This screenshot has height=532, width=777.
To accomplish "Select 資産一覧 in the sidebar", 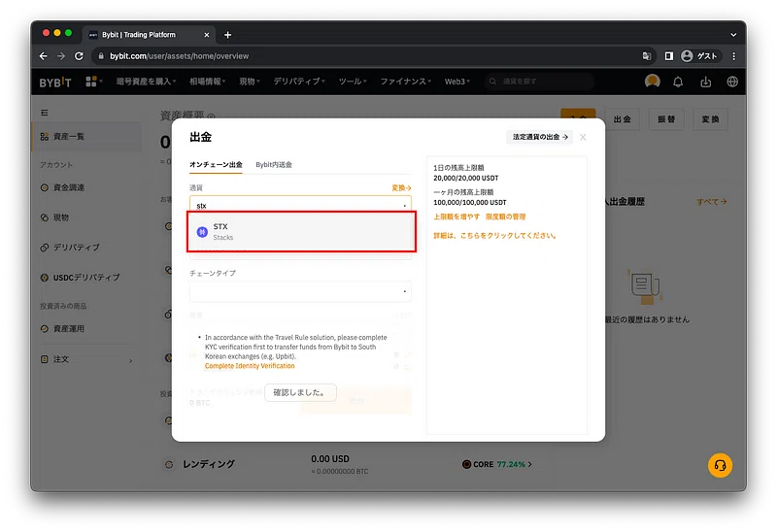I will [x=86, y=136].
